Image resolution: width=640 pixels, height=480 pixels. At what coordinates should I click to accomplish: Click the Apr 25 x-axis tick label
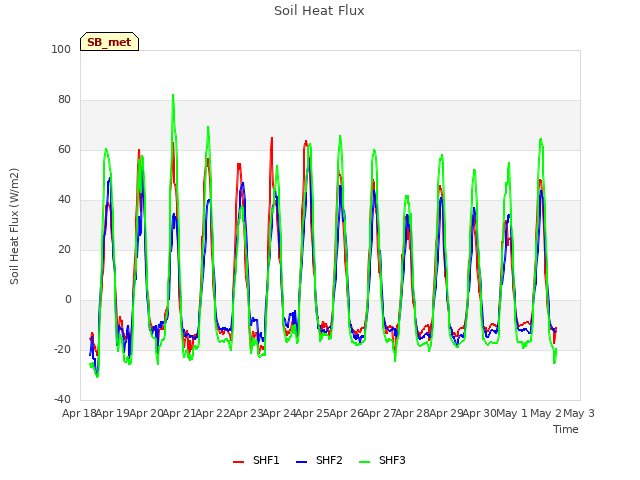click(313, 413)
